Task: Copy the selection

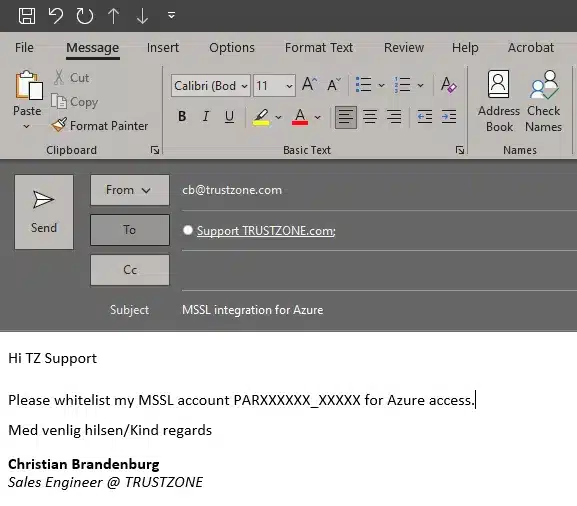Action: coord(74,102)
